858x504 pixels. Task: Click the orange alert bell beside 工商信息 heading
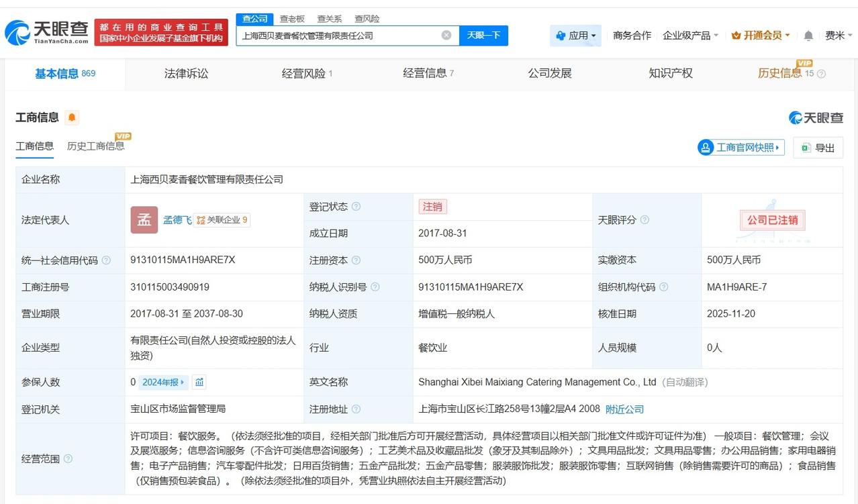tap(72, 117)
